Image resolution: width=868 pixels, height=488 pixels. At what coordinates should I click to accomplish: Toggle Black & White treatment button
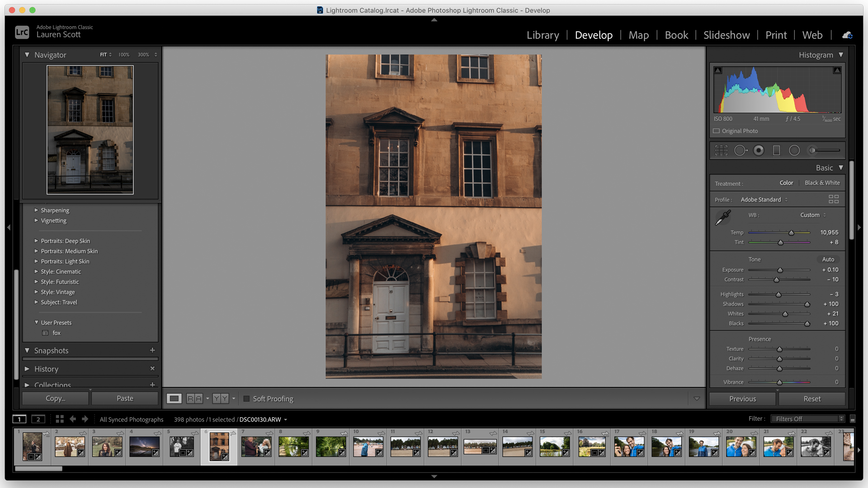point(822,183)
